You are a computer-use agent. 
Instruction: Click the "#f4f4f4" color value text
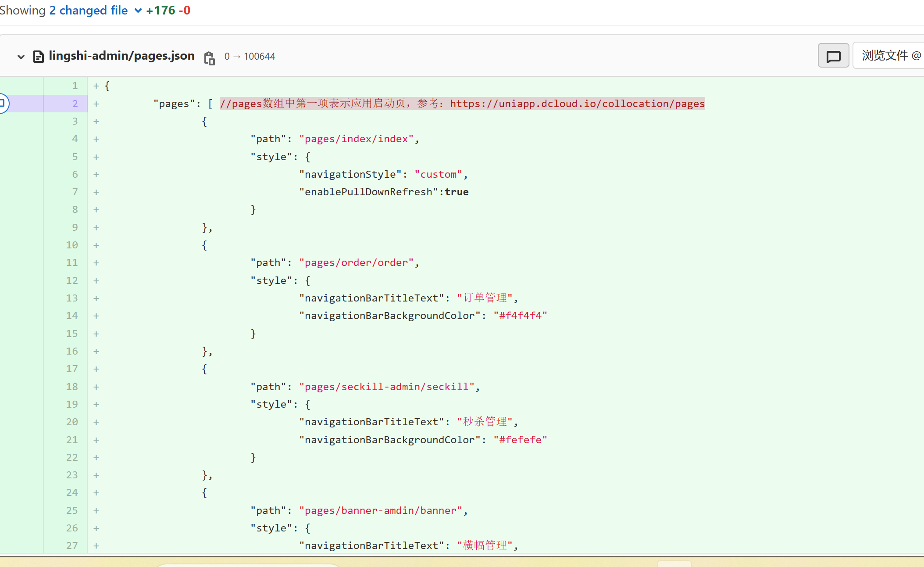520,316
